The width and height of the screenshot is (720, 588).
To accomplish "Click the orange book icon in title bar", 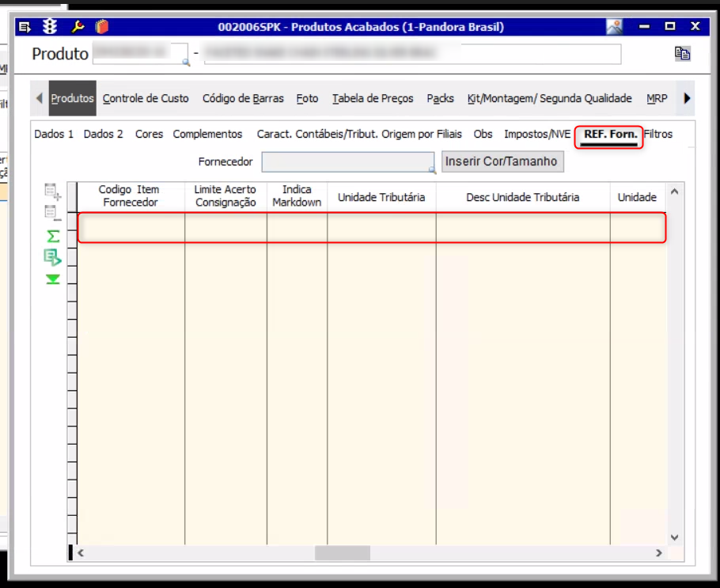I will point(102,27).
